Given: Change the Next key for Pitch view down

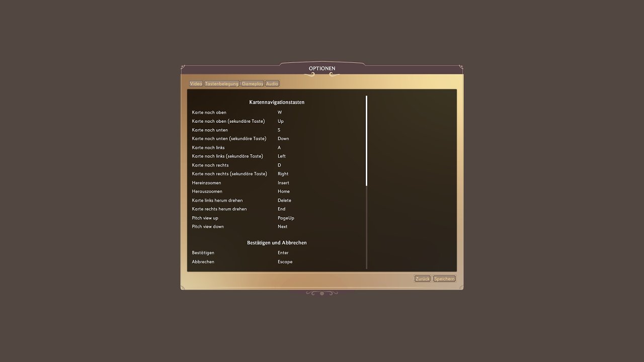Looking at the screenshot, I should (283, 227).
